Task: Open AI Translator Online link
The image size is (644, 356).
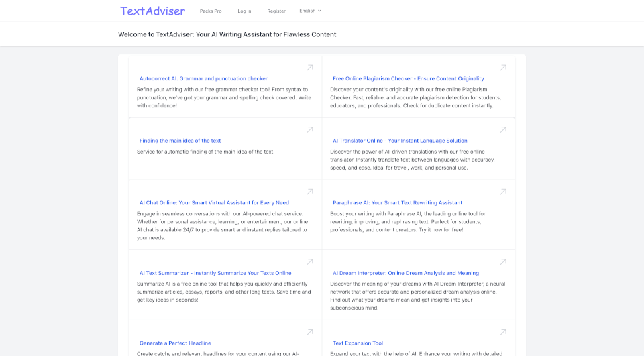Action: point(400,141)
